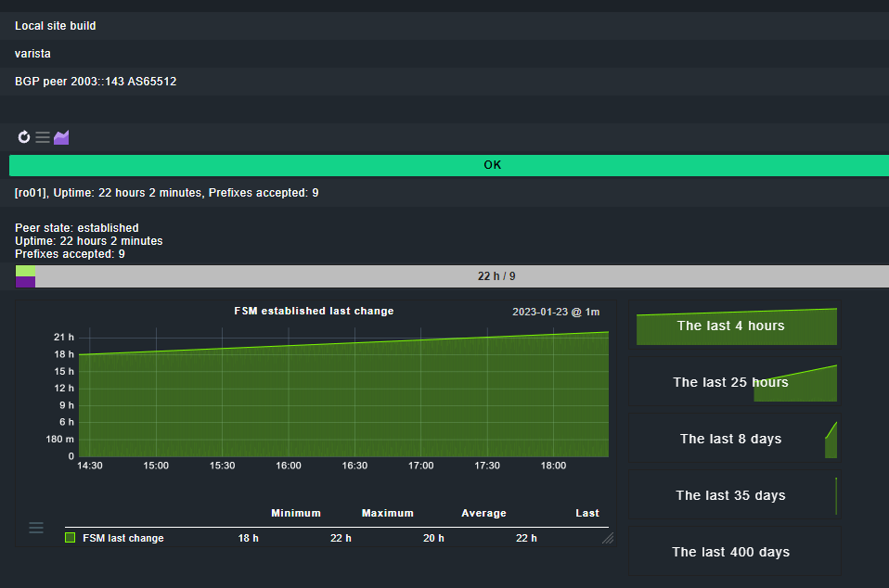Open BGP peer 2003::143 AS65512 service
889x588 pixels.
[x=96, y=81]
